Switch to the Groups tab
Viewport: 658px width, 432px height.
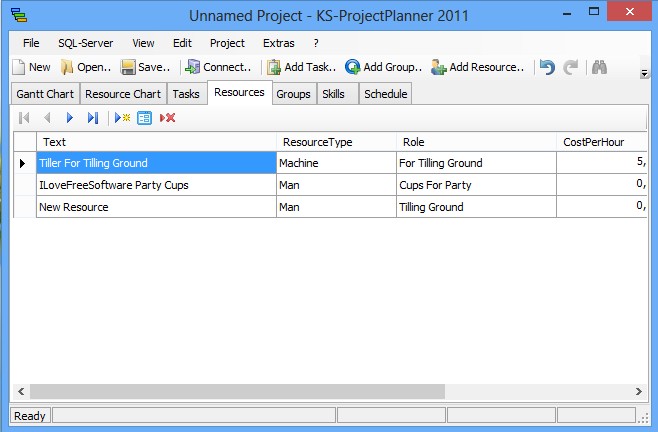pyautogui.click(x=293, y=94)
